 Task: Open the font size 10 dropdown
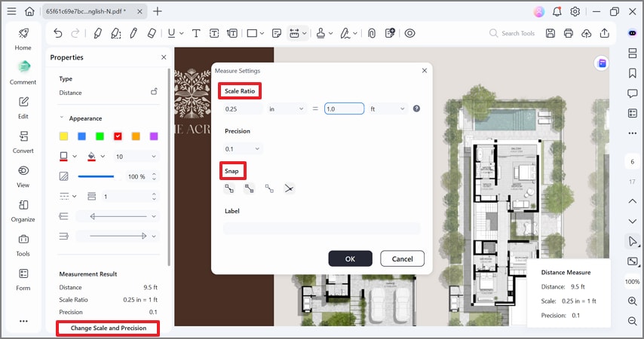(x=136, y=157)
